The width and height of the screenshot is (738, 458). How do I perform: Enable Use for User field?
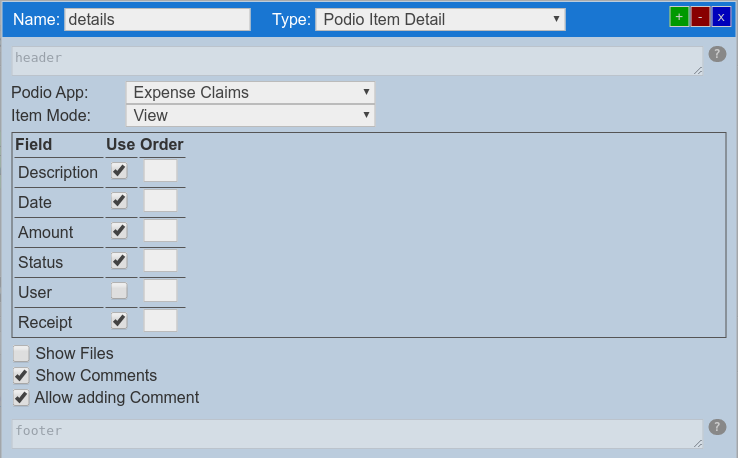tap(119, 291)
